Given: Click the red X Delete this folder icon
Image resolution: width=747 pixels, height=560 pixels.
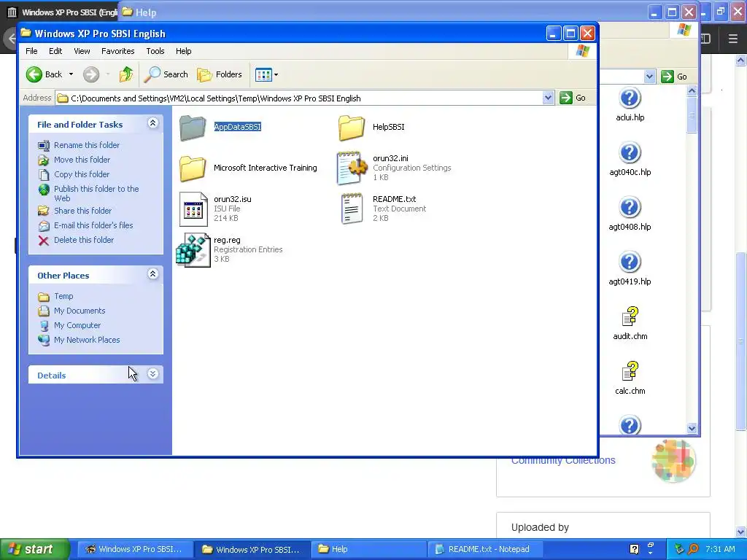Looking at the screenshot, I should click(43, 241).
